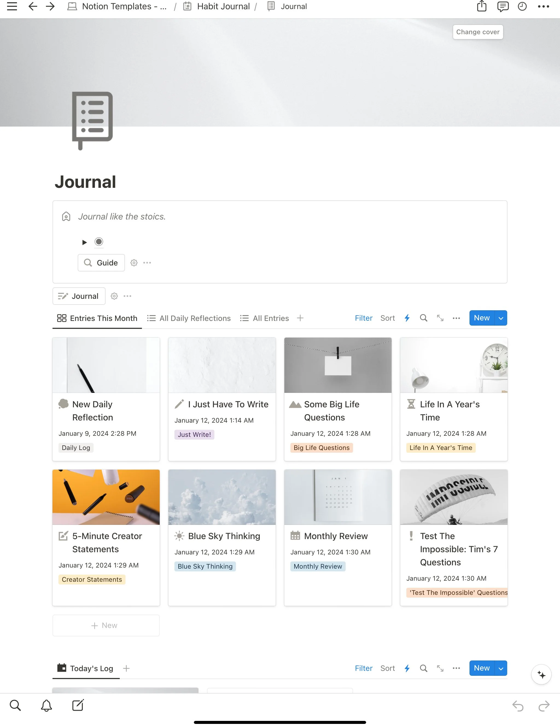560x728 pixels.
Task: Open the Blue Sky Thinking card thumbnail
Action: [222, 497]
